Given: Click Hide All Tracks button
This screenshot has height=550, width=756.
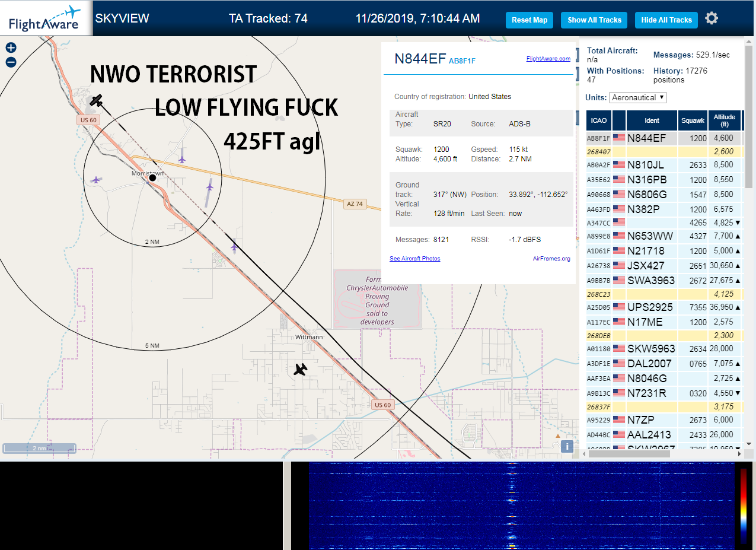Looking at the screenshot, I should pos(666,20).
